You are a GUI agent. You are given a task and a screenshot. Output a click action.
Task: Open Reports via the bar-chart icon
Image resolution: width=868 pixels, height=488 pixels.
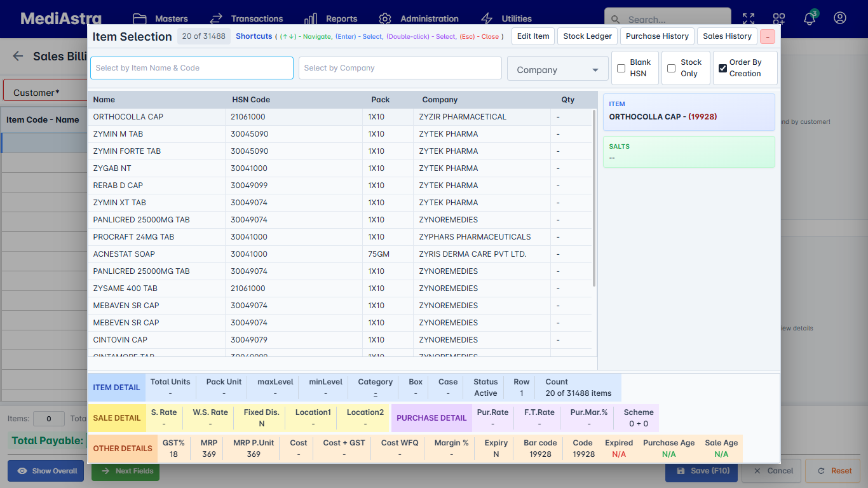(x=309, y=18)
